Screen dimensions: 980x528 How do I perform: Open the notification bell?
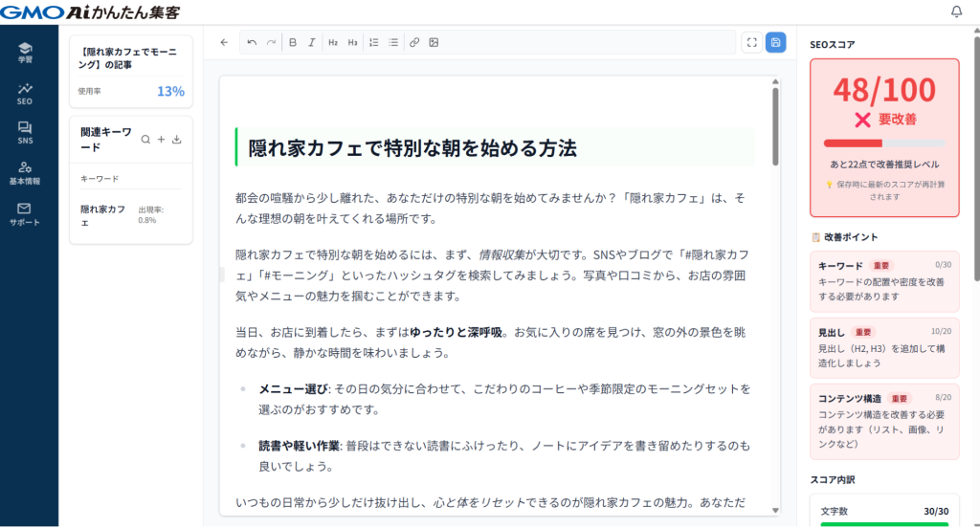pos(956,11)
